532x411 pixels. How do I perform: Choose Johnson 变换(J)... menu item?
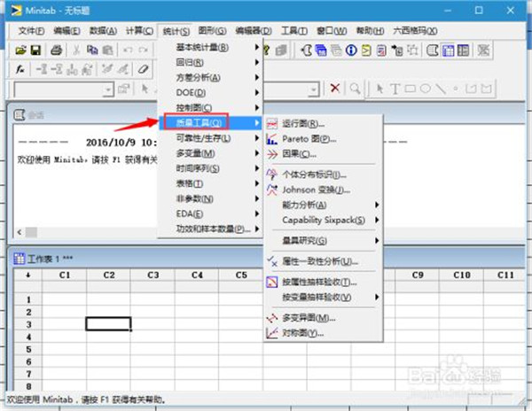click(324, 190)
